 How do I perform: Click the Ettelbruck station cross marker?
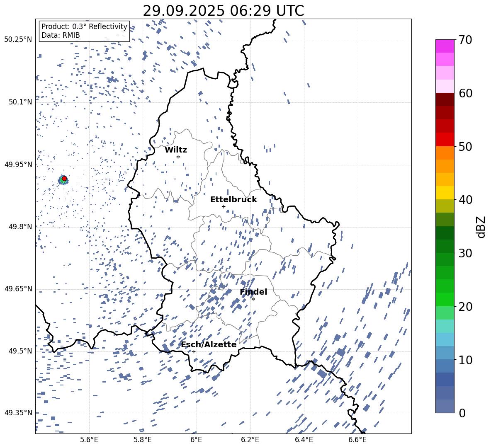point(224,206)
